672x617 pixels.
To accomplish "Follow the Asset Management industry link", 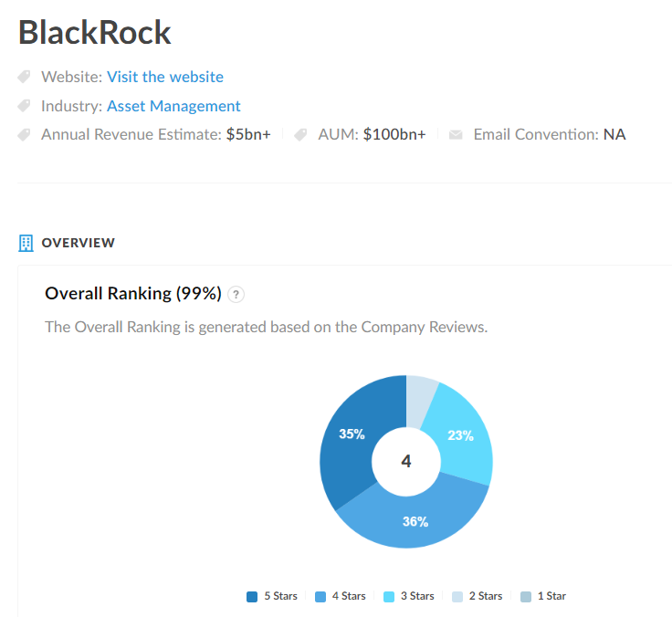I will [x=173, y=106].
